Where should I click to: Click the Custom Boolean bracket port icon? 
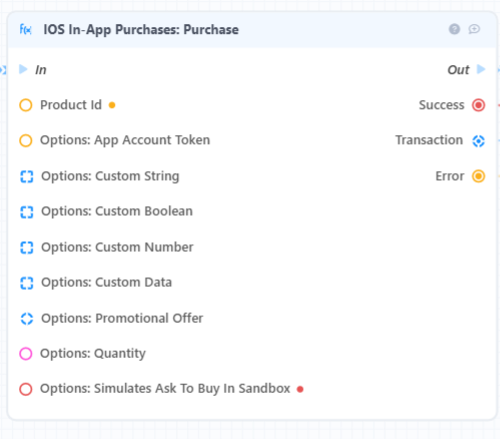click(27, 212)
